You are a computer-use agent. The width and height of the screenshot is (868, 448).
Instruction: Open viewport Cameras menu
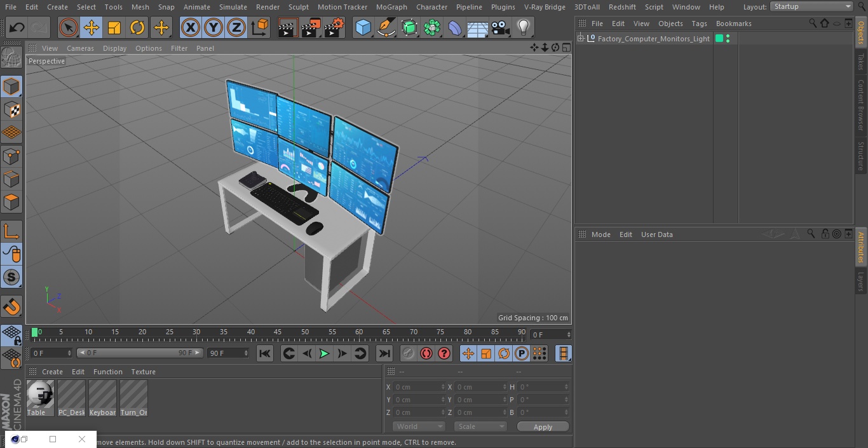(x=80, y=48)
